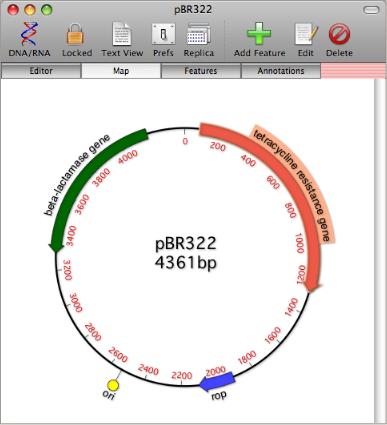
Task: Click the red Delete icon
Action: 339,34
